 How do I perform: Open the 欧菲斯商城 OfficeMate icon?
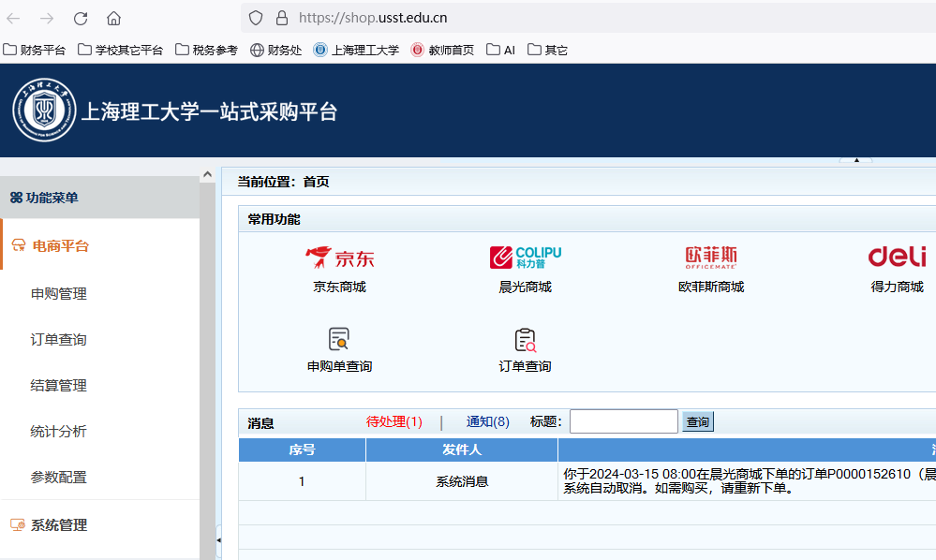[x=710, y=257]
